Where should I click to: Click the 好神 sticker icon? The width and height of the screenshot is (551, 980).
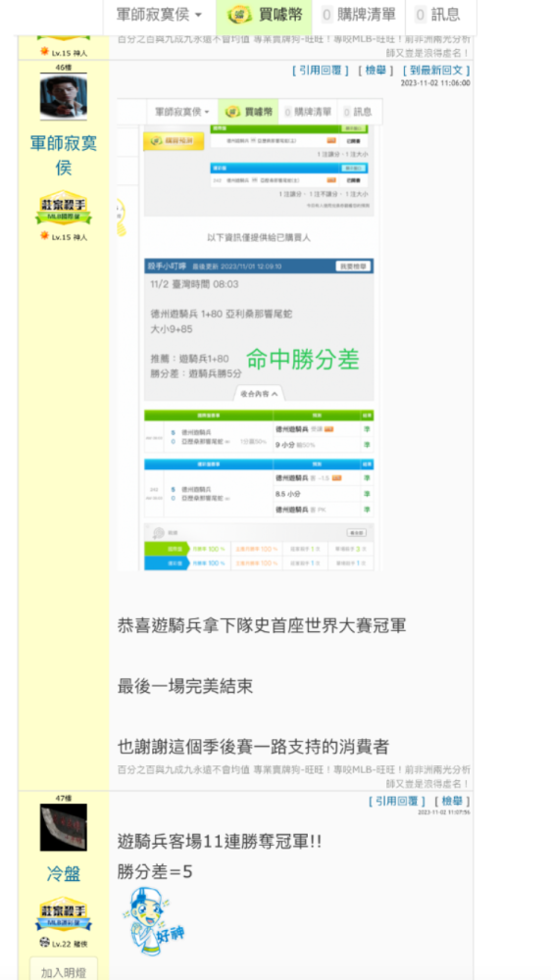(152, 920)
